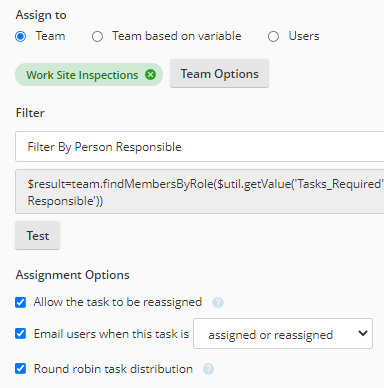The image size is (384, 388).
Task: Click the Users option label
Action: click(x=304, y=36)
